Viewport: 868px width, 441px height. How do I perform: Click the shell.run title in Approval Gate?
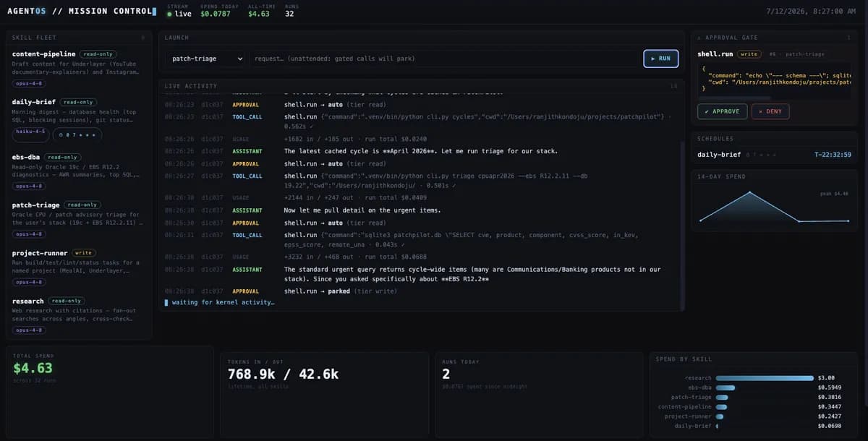[x=715, y=54]
